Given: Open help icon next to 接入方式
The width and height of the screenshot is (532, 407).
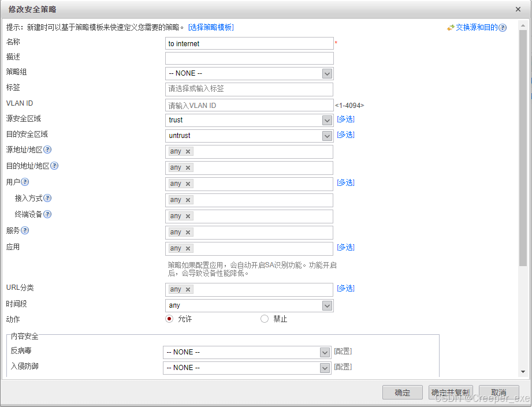Looking at the screenshot, I should click(x=47, y=198).
